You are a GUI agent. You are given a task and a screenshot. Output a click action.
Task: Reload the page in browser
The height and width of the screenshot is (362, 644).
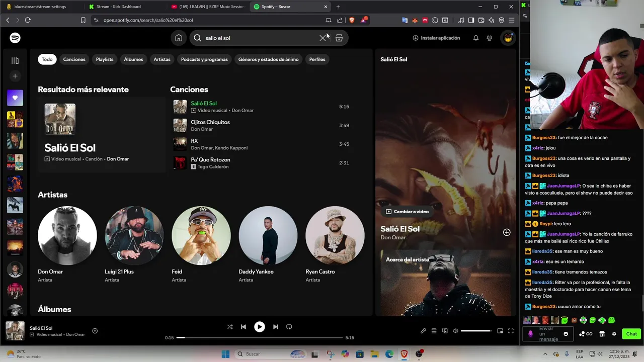28,20
